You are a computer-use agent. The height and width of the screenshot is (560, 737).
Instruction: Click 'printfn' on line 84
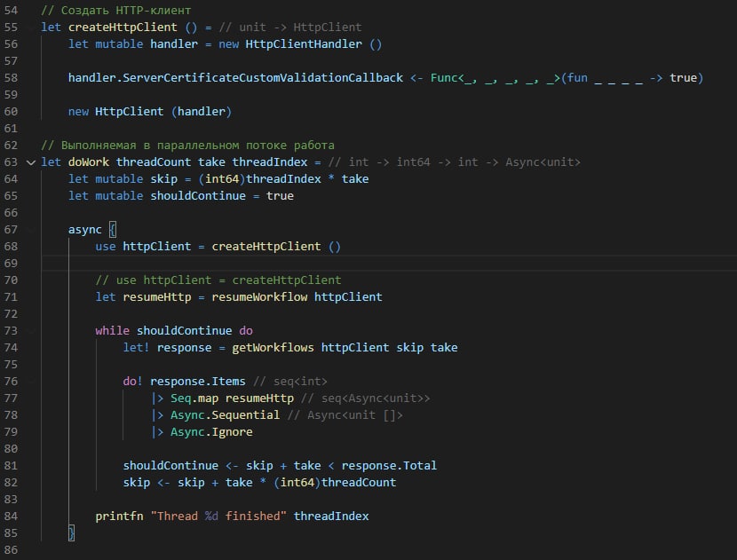(x=119, y=517)
